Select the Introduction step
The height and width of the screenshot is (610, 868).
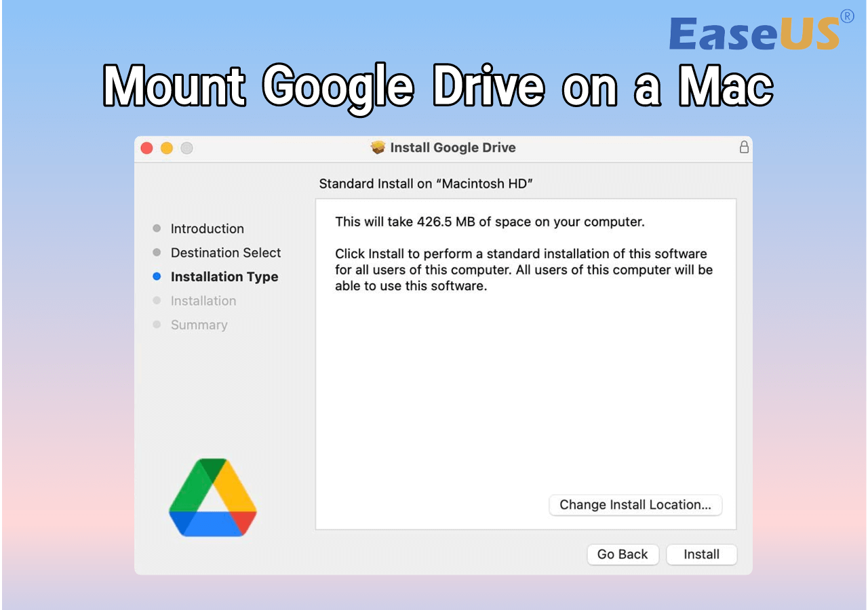(207, 228)
